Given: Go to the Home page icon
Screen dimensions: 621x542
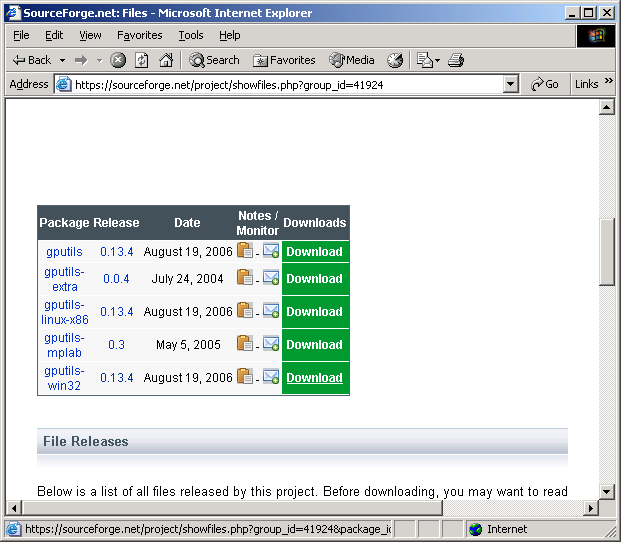Looking at the screenshot, I should coord(166,60).
